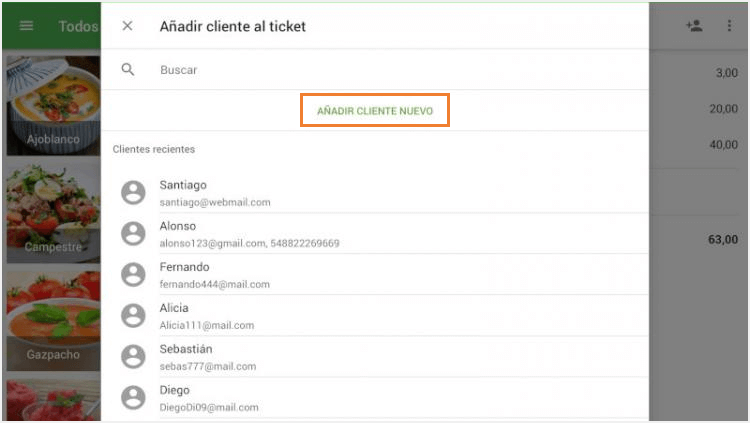Screen dimensions: 750x423
Task: Click the 3,00 ticket line price
Action: coord(727,73)
